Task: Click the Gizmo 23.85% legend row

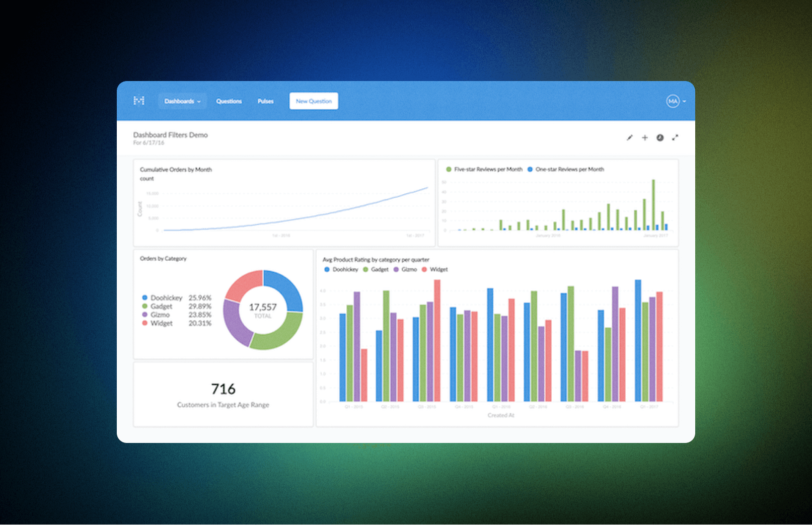Action: [177, 315]
